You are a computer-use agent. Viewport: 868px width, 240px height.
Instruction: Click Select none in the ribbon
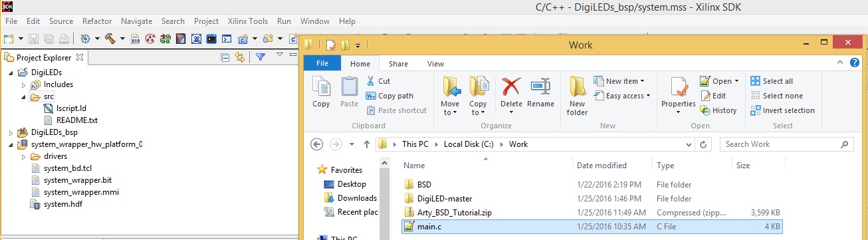(776, 96)
